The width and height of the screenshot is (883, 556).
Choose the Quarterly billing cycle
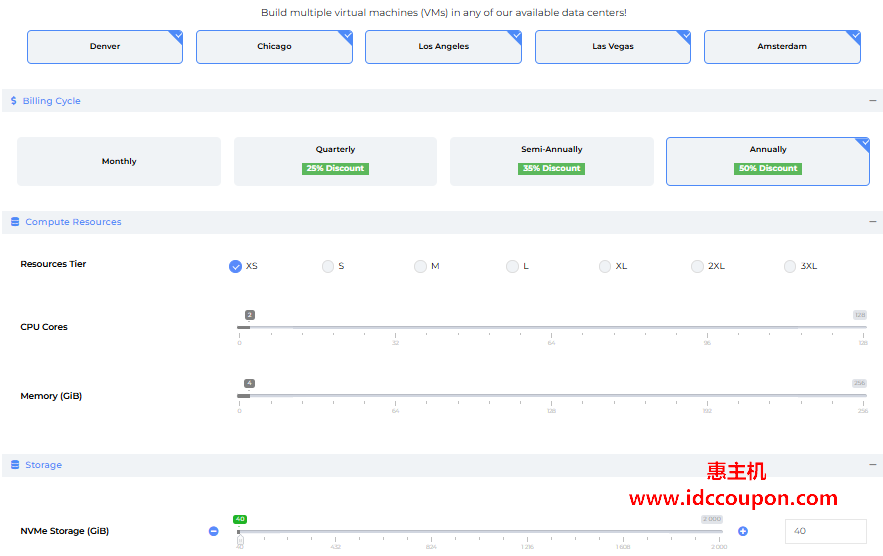(335, 161)
